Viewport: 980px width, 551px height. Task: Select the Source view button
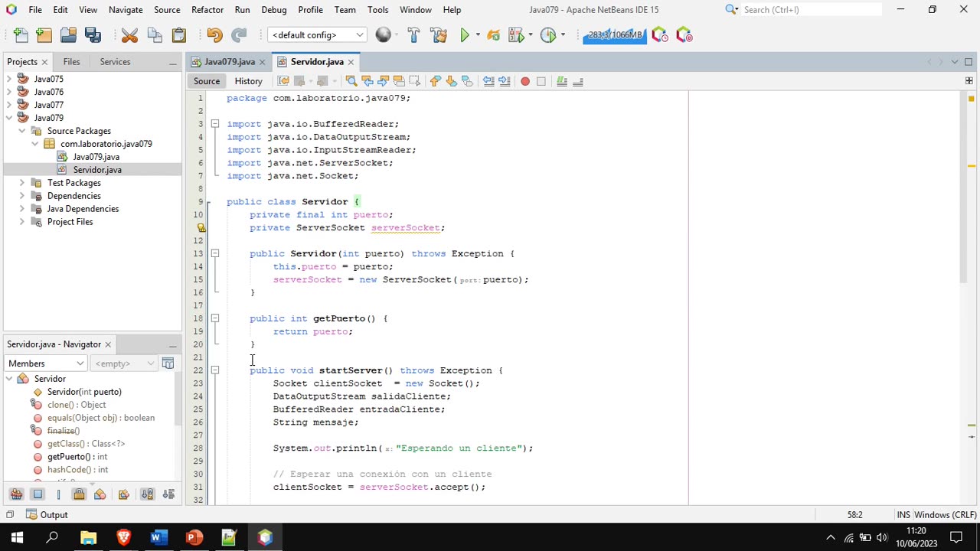[x=207, y=81]
